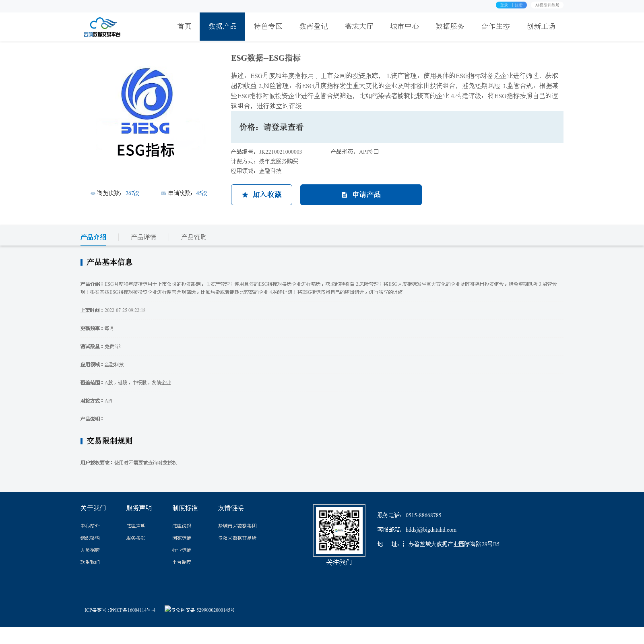
Task: Click the ESG数据--ESG指标 product title
Action: click(266, 58)
